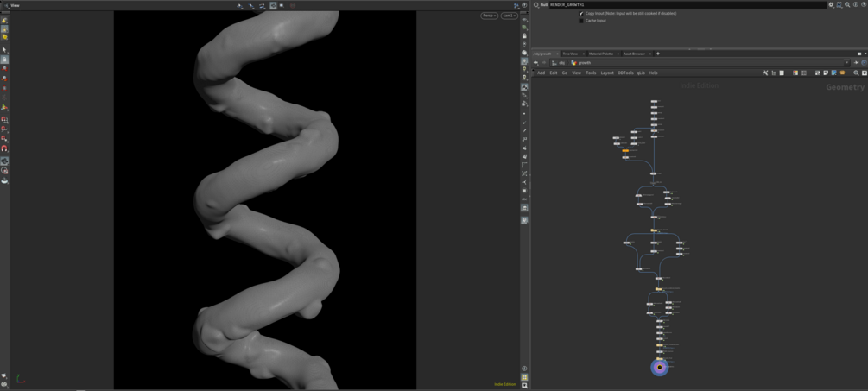The image size is (868, 391).
Task: Click the grid layout icon at viewport bottom right
Action: (x=524, y=377)
